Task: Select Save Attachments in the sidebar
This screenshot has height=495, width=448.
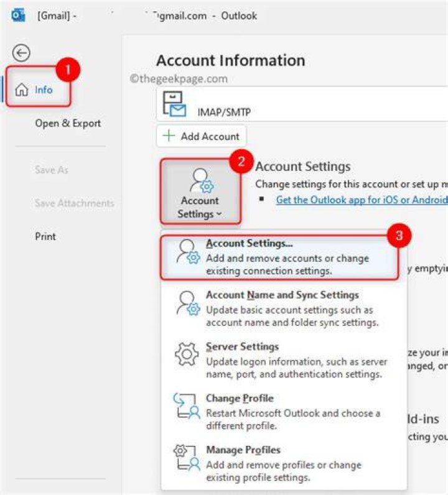Action: tap(74, 203)
